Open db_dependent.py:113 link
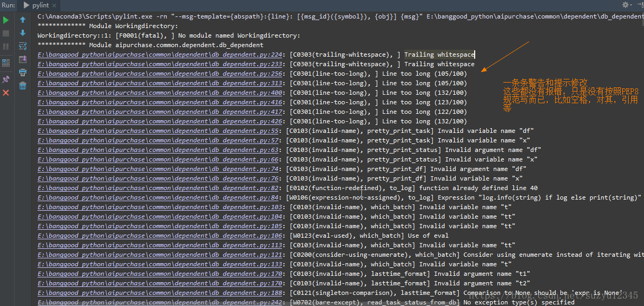644x306 pixels. tap(159, 245)
